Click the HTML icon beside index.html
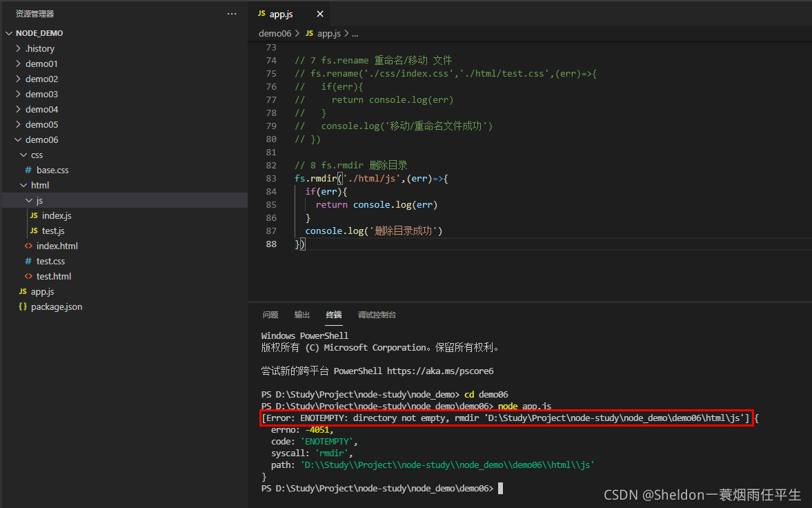The width and height of the screenshot is (812, 508). 28,246
